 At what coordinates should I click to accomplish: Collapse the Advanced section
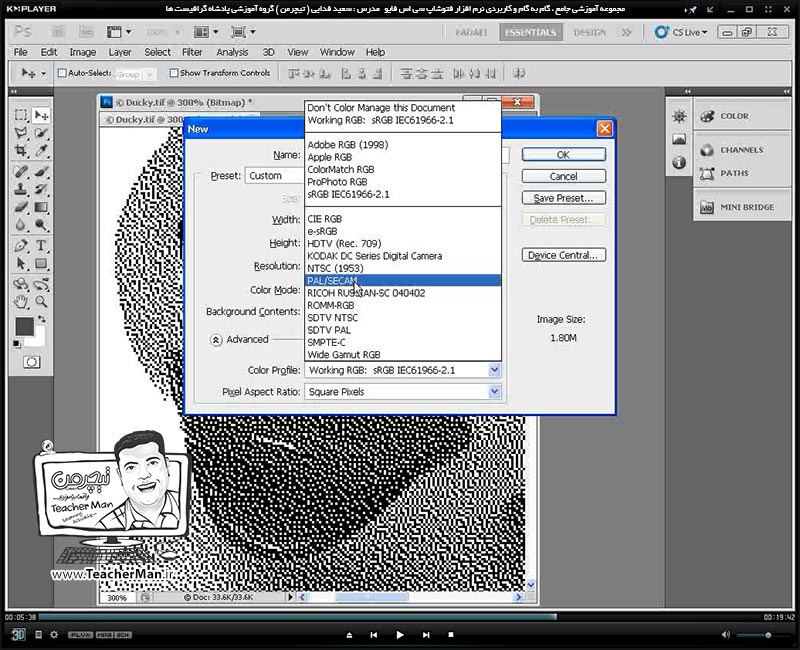pyautogui.click(x=216, y=340)
